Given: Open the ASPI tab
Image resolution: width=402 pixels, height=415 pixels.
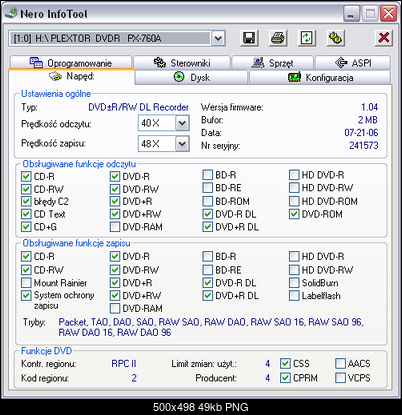Looking at the screenshot, I should point(353,63).
